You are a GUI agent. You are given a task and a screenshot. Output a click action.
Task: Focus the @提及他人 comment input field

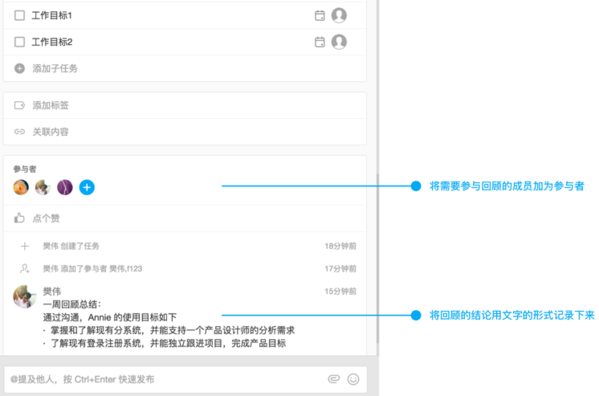pos(185,379)
